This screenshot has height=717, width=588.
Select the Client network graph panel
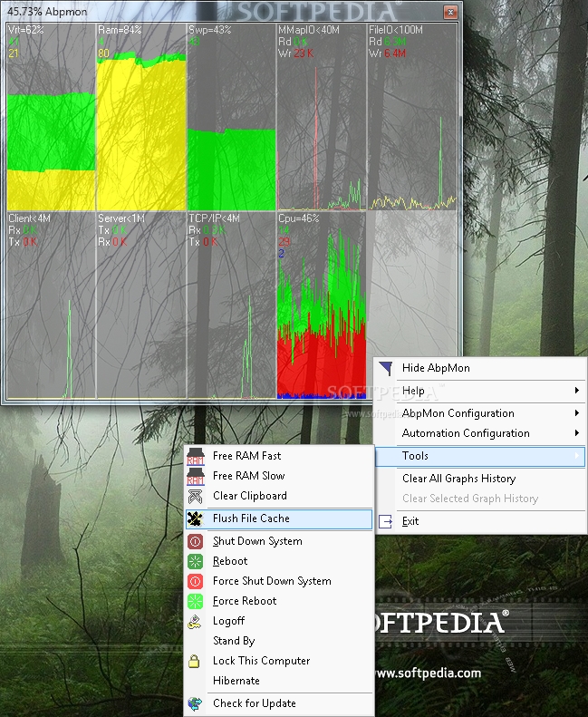click(x=51, y=305)
